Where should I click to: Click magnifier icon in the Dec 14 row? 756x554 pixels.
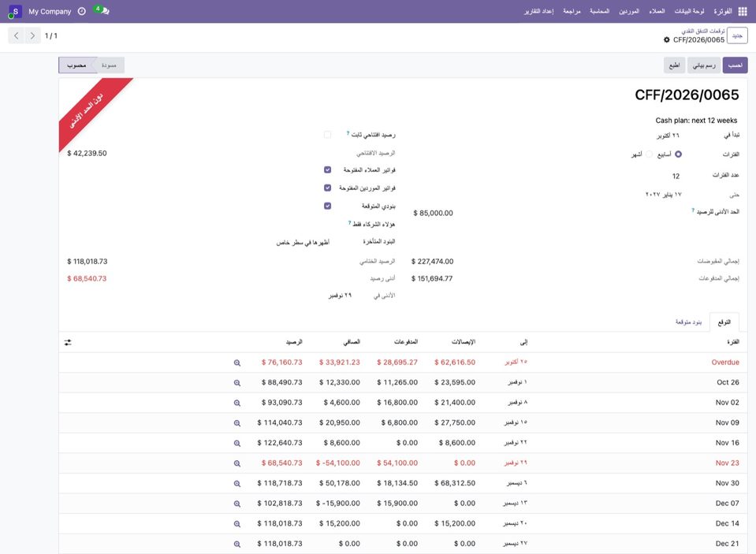coord(236,523)
